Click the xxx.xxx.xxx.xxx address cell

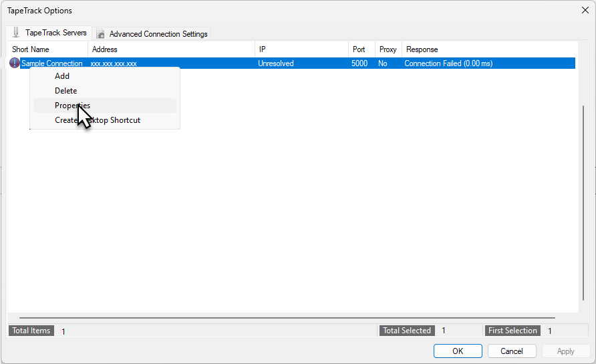coord(114,63)
